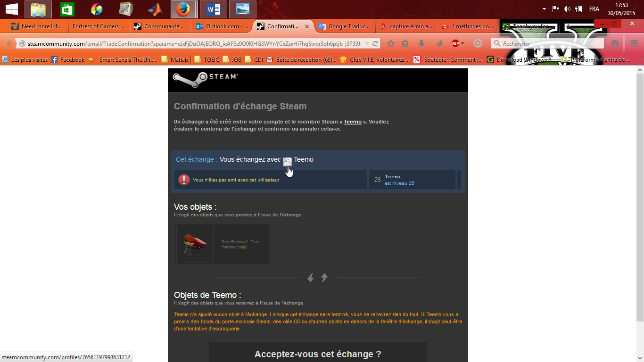The width and height of the screenshot is (644, 362).
Task: Launch MATLAB from the taskbar
Action: [x=155, y=9]
